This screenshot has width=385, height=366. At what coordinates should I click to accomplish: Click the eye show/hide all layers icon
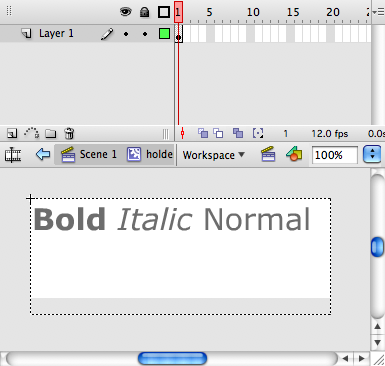point(125,12)
